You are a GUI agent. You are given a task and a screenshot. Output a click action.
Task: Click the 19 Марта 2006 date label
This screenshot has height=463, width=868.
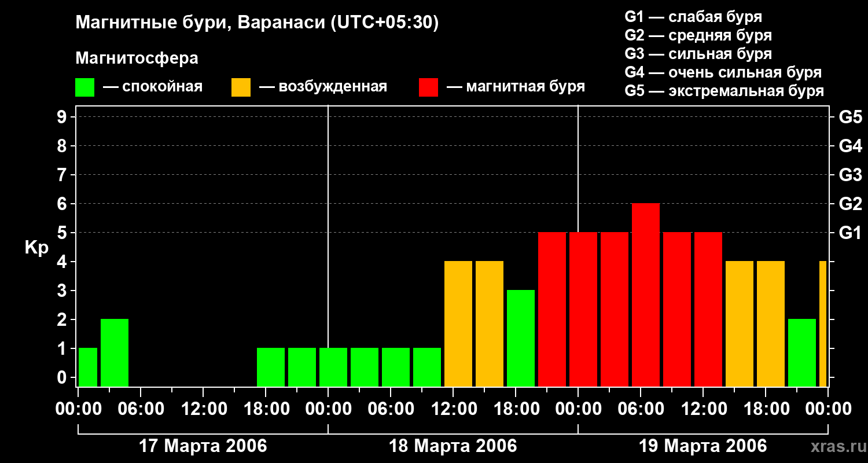click(x=703, y=446)
